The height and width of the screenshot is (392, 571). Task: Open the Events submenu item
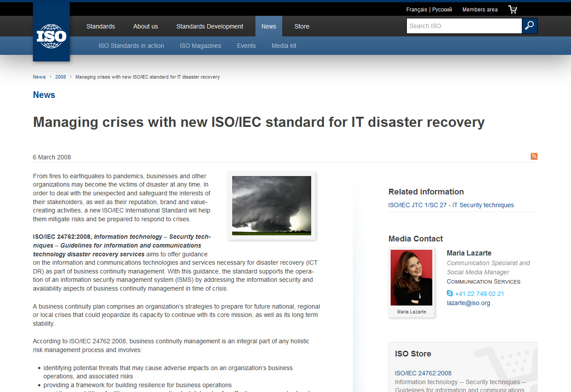click(x=246, y=46)
